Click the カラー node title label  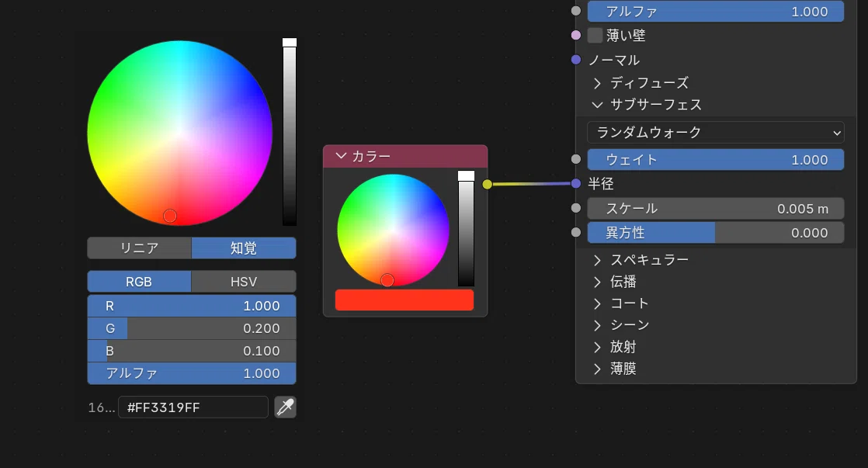click(x=371, y=157)
